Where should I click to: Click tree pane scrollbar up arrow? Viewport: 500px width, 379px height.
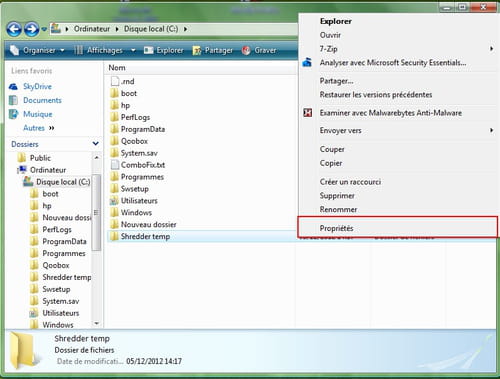coord(96,157)
